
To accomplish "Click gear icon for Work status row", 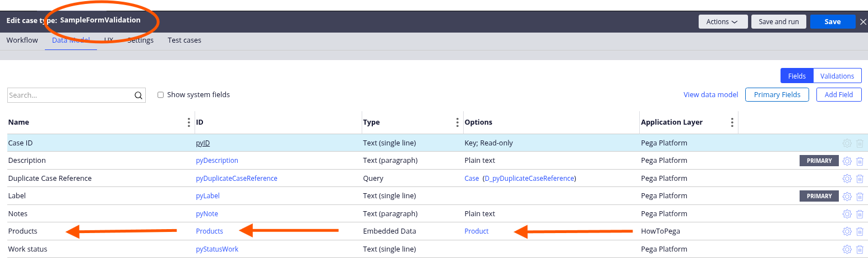I will (x=847, y=249).
